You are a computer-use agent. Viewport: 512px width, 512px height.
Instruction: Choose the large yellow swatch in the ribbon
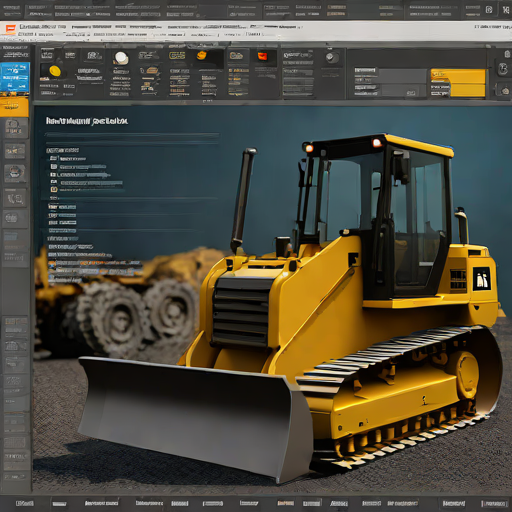tap(458, 83)
